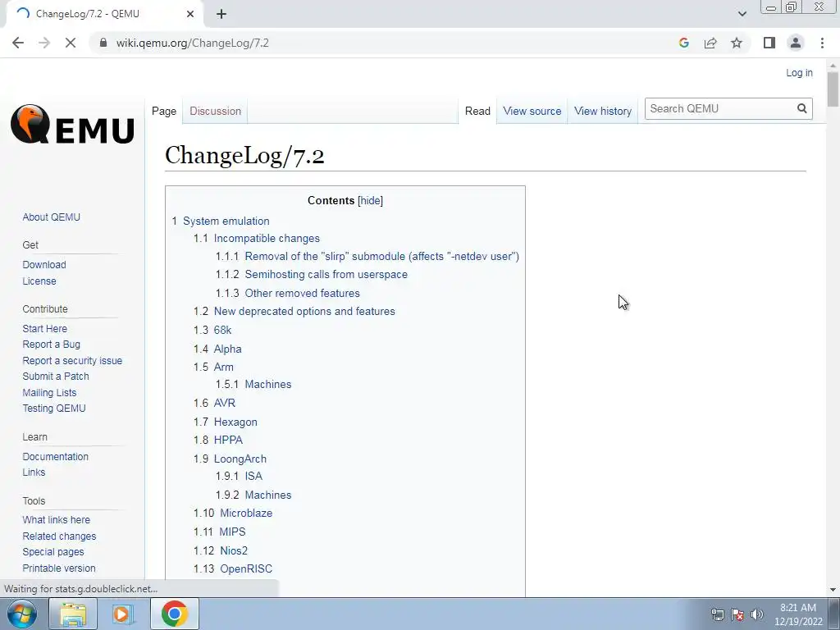Bookmark this page with star icon

737,43
